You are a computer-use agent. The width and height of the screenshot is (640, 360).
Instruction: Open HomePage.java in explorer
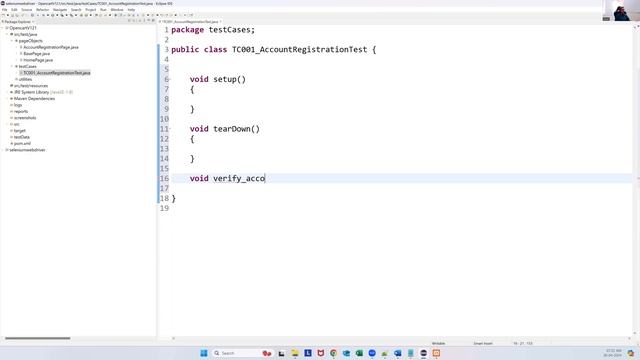coord(38,60)
